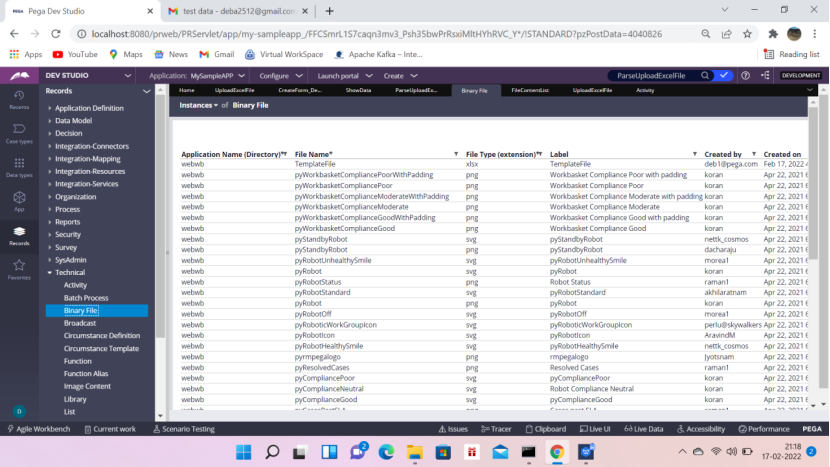This screenshot has width=830, height=467.
Task: Click TemplateFile file name row
Action: tap(315, 164)
